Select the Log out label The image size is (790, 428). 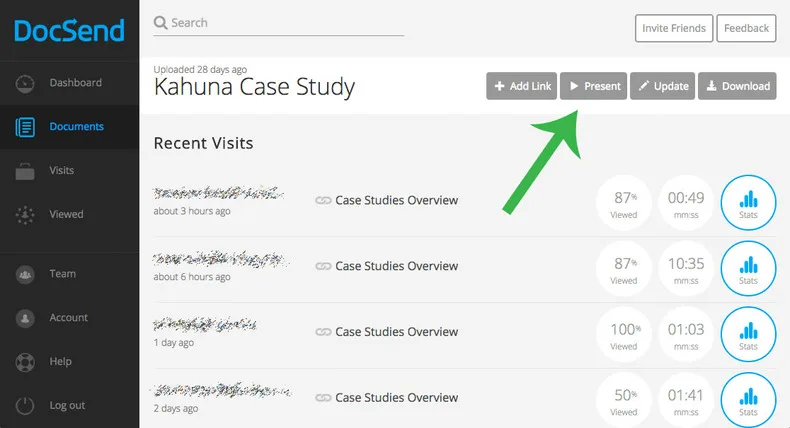67,405
